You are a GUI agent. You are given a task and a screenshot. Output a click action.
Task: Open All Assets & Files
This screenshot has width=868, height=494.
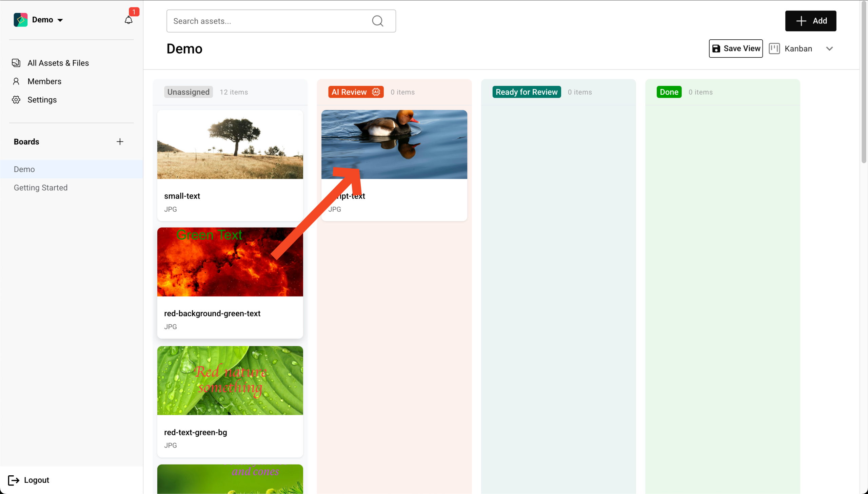(58, 63)
